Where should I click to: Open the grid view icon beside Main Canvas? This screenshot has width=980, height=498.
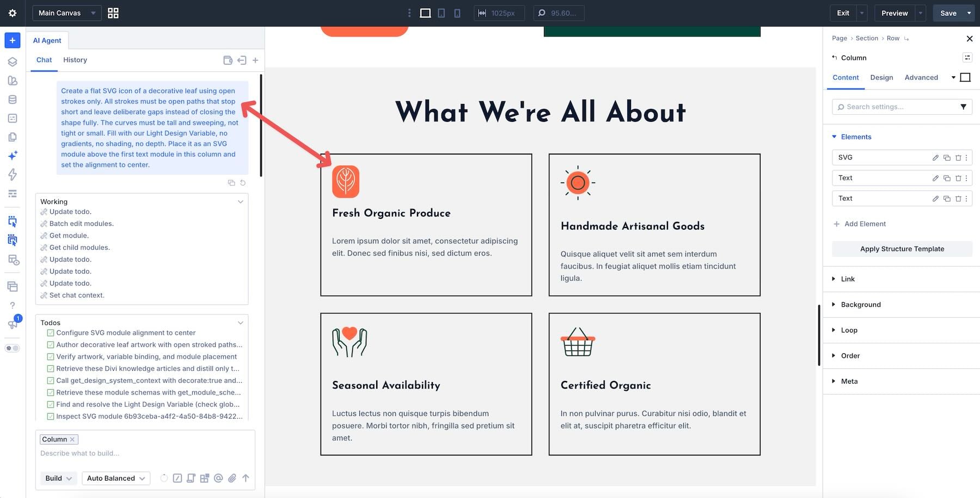pyautogui.click(x=113, y=13)
